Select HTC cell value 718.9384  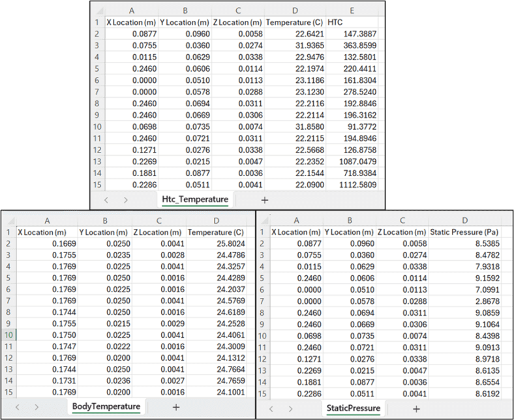coord(352,173)
